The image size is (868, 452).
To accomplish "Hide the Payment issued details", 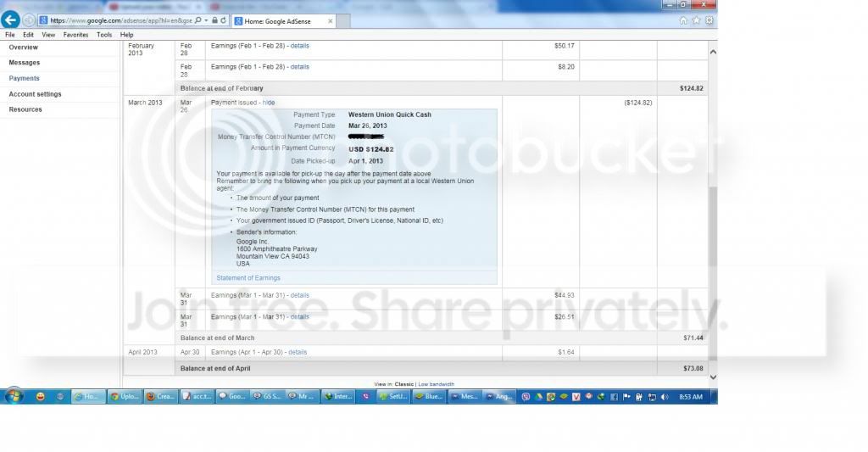I will (x=269, y=103).
